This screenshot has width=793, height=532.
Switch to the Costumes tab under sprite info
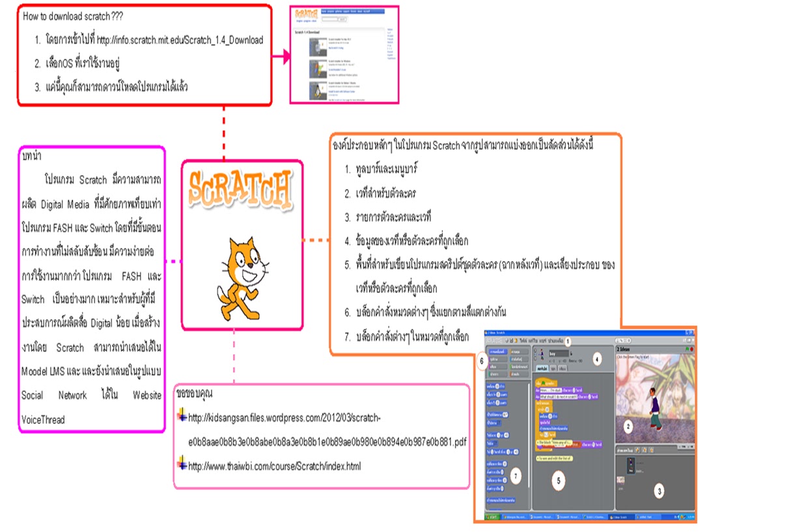pyautogui.click(x=553, y=369)
